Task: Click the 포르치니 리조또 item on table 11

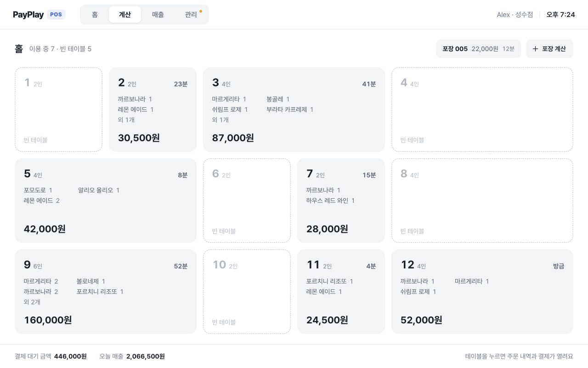Action: (329, 281)
